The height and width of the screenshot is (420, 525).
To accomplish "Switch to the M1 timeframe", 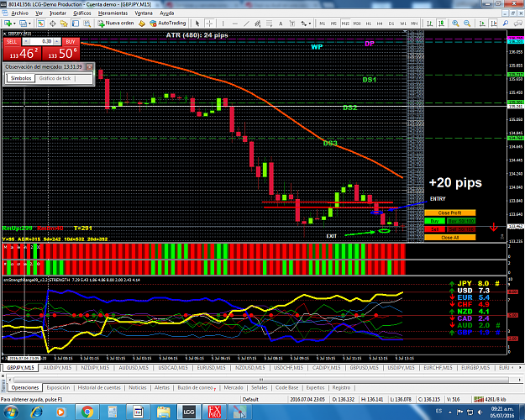I will [x=322, y=24].
